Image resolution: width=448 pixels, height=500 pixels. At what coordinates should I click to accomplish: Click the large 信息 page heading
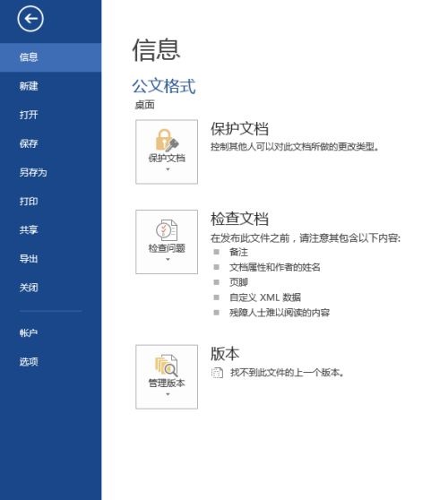(x=156, y=49)
